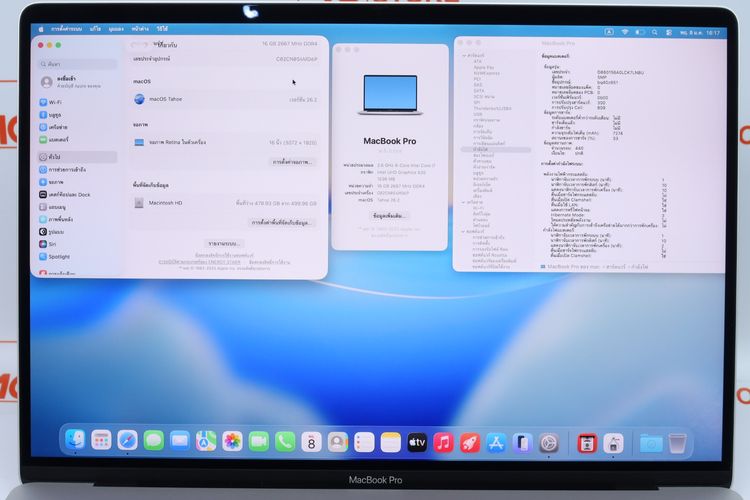
Task: Select NVMExpress in System Information tree
Action: tap(486, 73)
